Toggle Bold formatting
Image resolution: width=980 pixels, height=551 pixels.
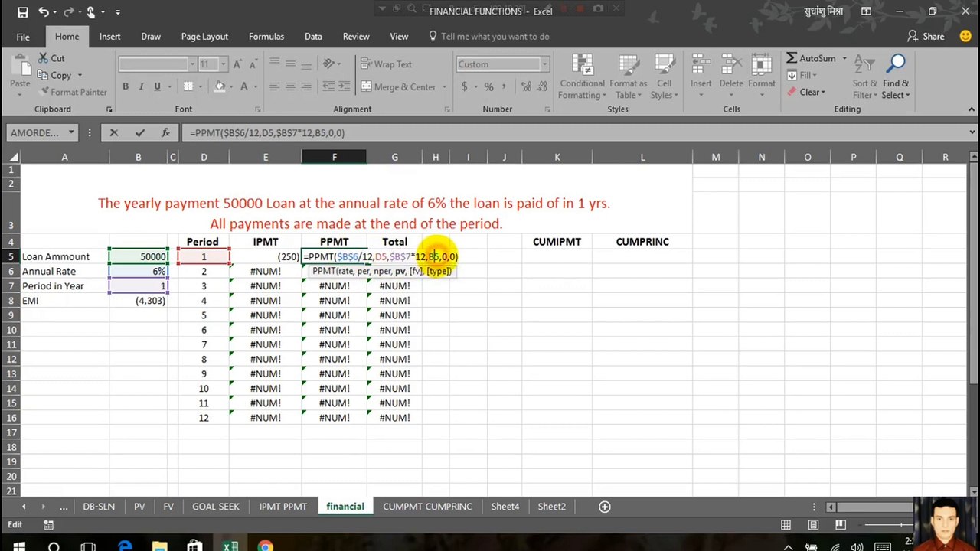pyautogui.click(x=126, y=86)
